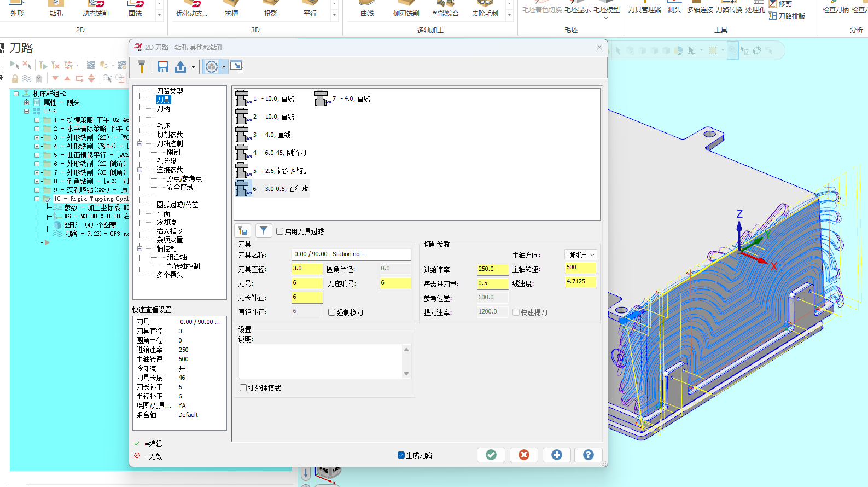
Task: Expand operation 5 - 曲面精修平行
Action: (37, 155)
